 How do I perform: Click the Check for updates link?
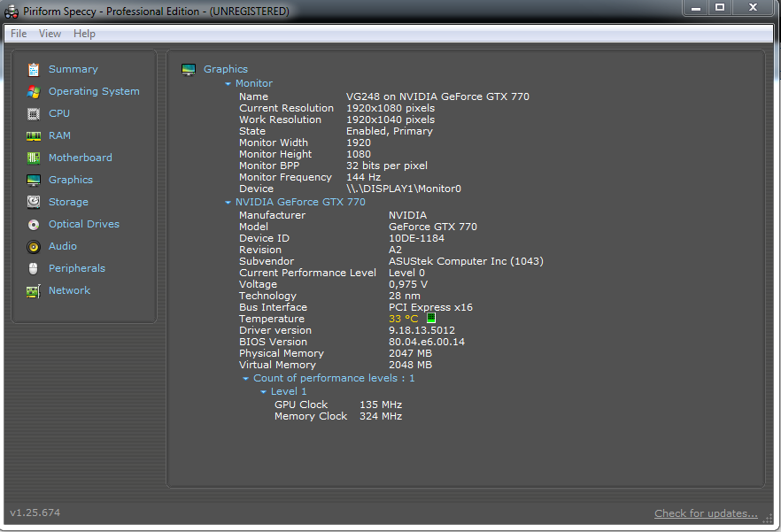pos(706,513)
